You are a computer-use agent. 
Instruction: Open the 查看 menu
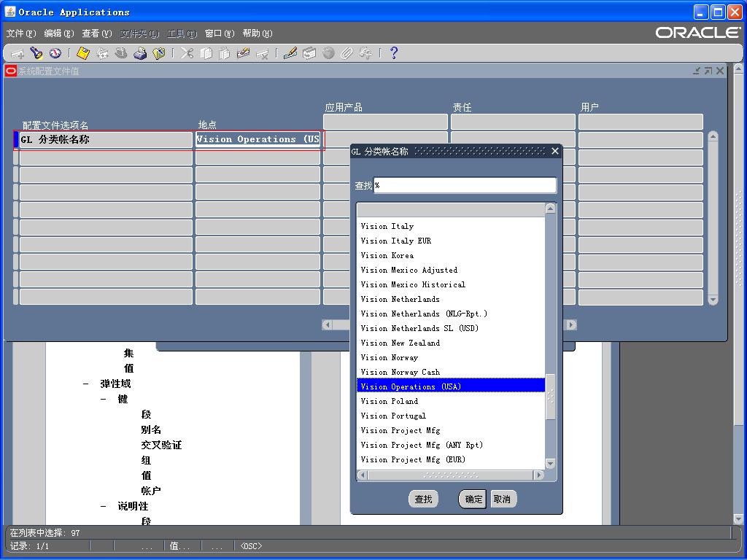click(x=97, y=34)
